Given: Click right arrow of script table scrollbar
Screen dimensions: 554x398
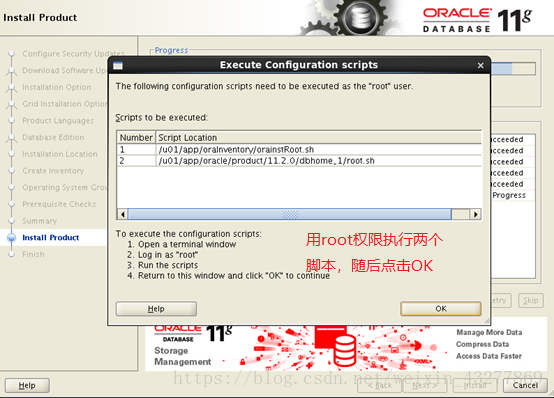Looking at the screenshot, I should click(476, 214).
